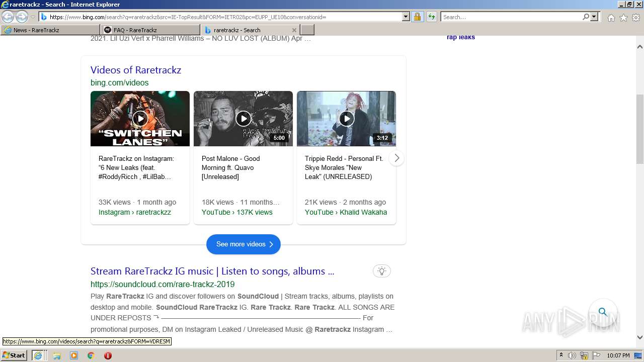Viewport: 644px width, 362px height.
Task: Open Chrome taskbar icon
Action: tap(91, 355)
